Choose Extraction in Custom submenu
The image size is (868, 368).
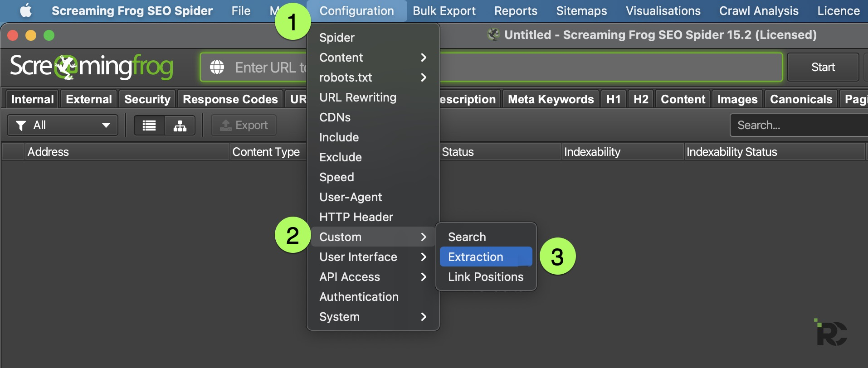pos(486,257)
